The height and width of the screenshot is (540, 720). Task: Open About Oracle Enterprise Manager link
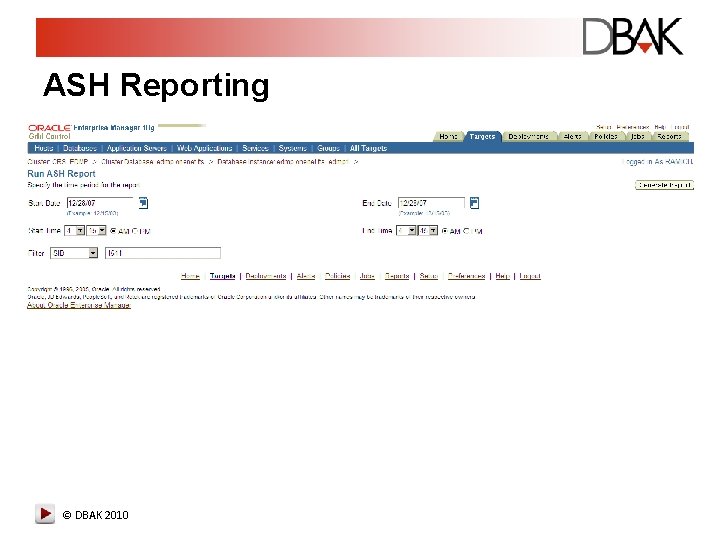point(79,305)
